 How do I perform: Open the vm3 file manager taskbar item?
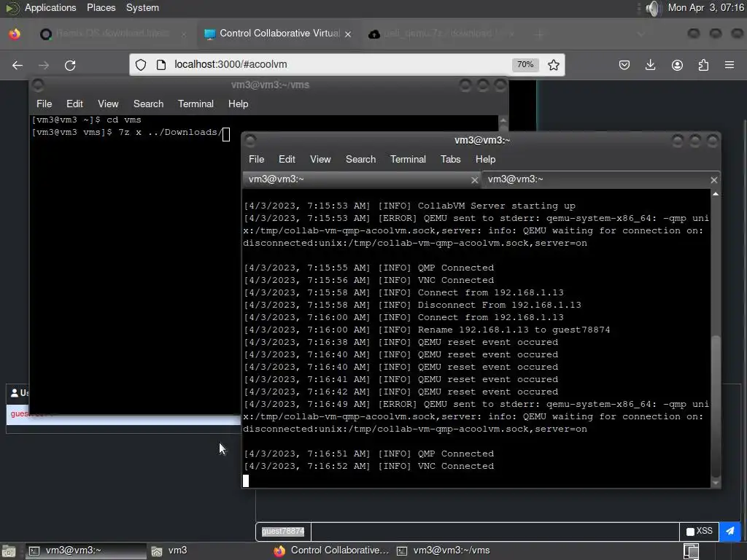coord(169,551)
